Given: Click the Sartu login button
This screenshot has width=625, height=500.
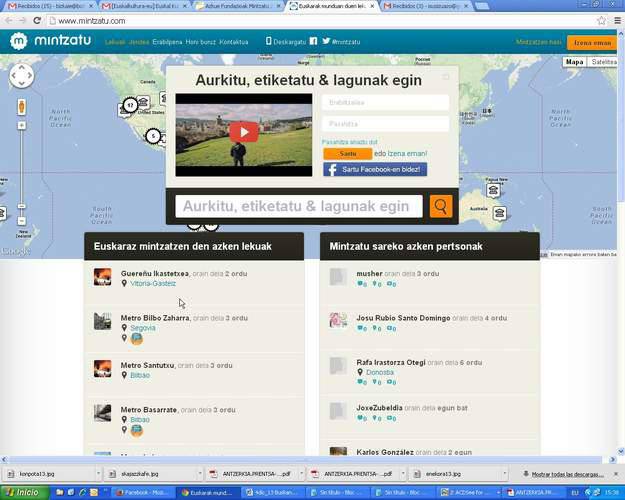Looking at the screenshot, I should coord(348,154).
